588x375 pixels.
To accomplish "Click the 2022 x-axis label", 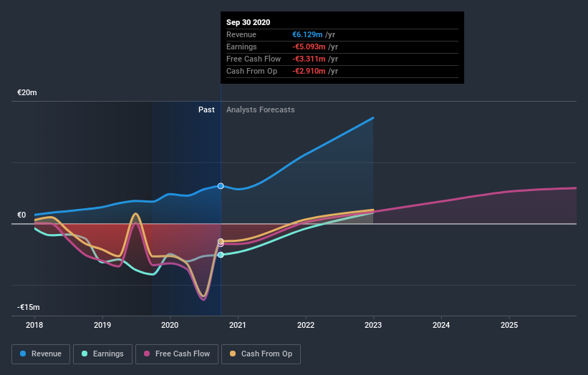I will [x=306, y=325].
